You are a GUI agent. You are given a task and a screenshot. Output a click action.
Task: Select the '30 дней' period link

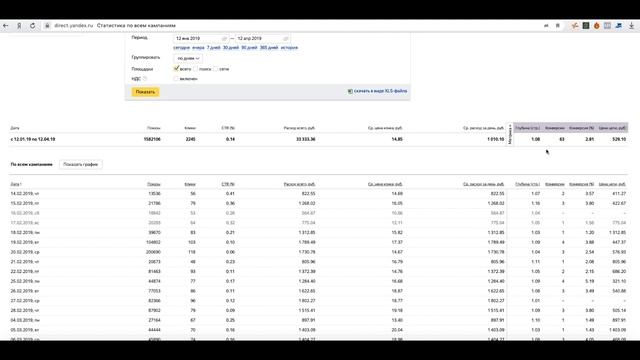tap(231, 48)
